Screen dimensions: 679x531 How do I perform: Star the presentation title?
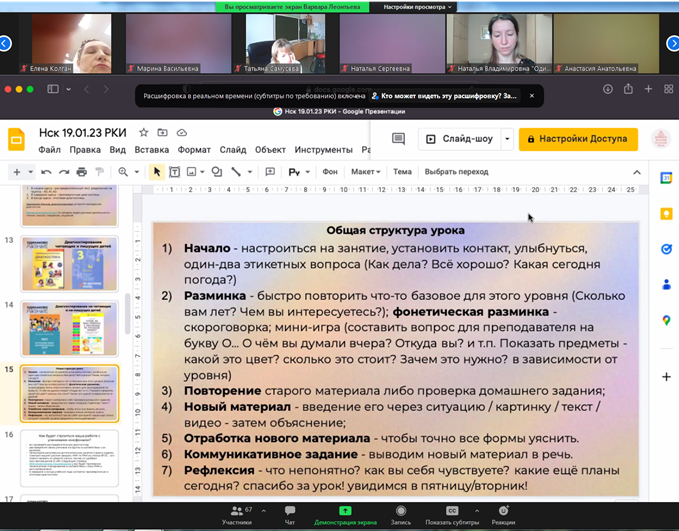pyautogui.click(x=144, y=132)
